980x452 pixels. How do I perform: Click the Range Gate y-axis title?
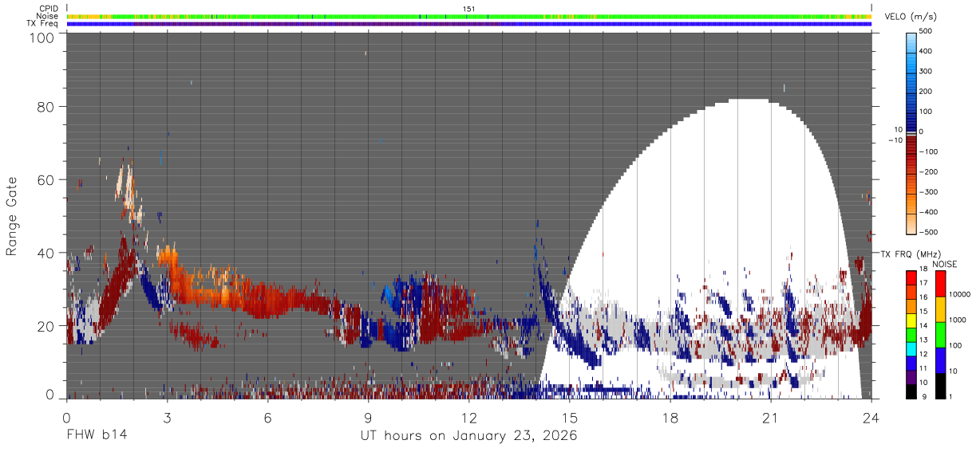[x=11, y=216]
